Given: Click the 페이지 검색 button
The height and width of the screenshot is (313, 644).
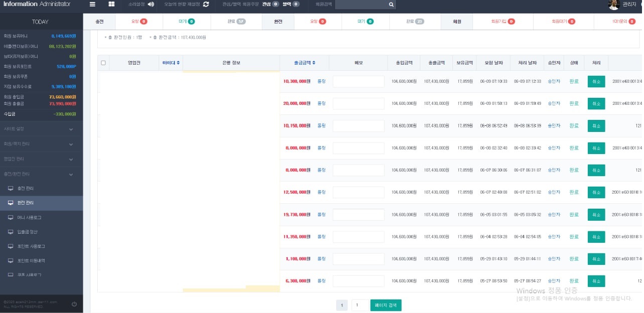Looking at the screenshot, I should [386, 305].
